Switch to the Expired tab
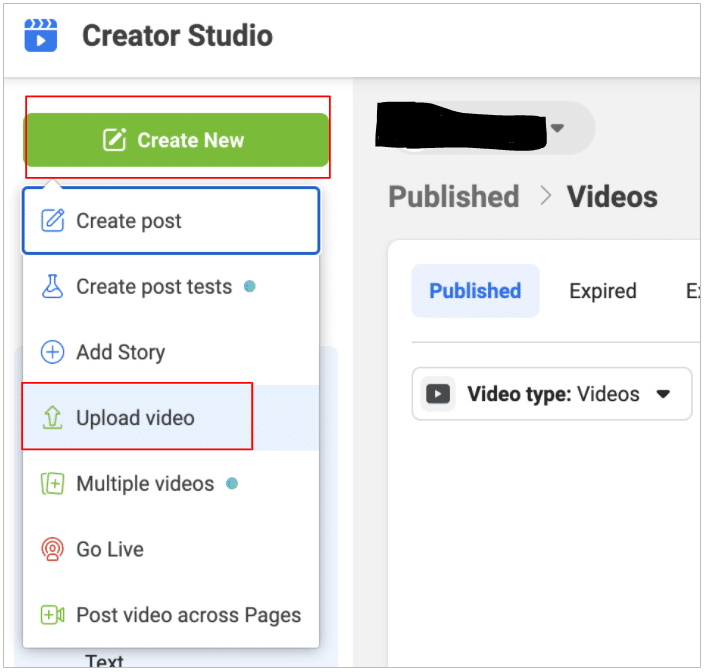704x672 pixels. [x=603, y=291]
